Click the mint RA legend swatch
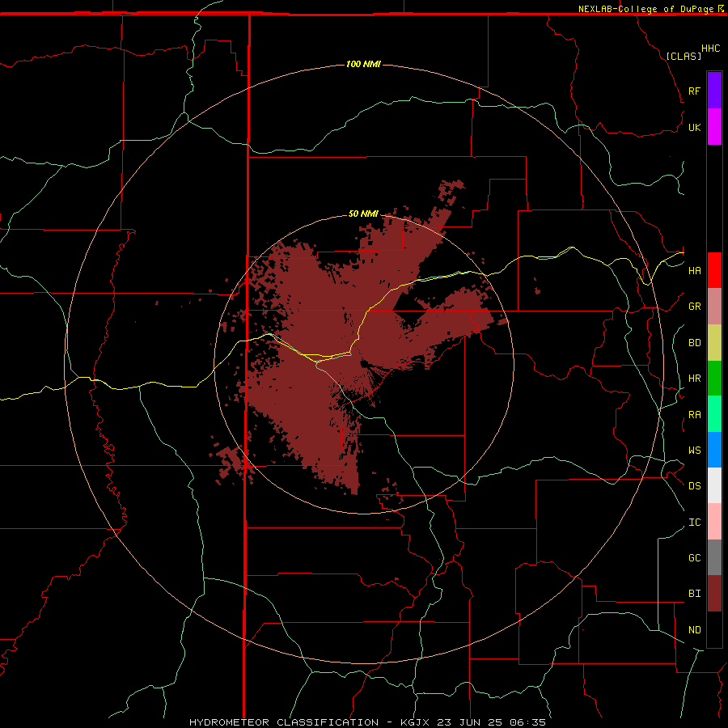This screenshot has height=728, width=728. (x=714, y=414)
